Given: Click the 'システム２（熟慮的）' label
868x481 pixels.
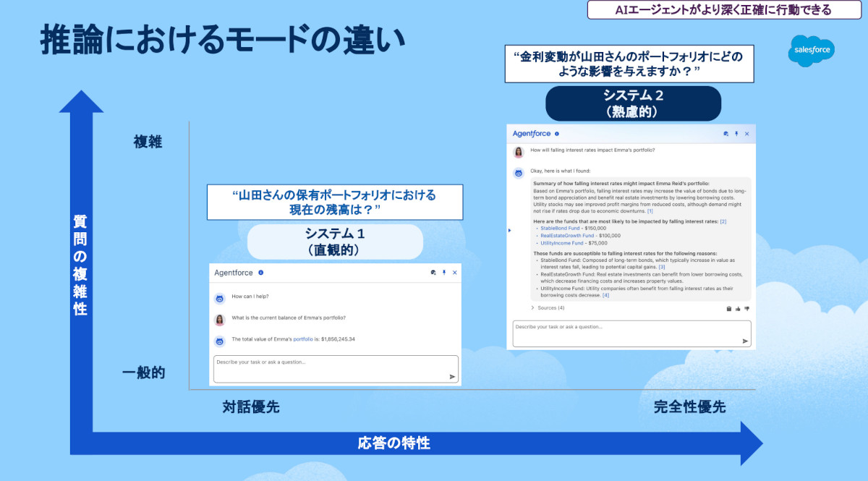Looking at the screenshot, I should pyautogui.click(x=633, y=103).
